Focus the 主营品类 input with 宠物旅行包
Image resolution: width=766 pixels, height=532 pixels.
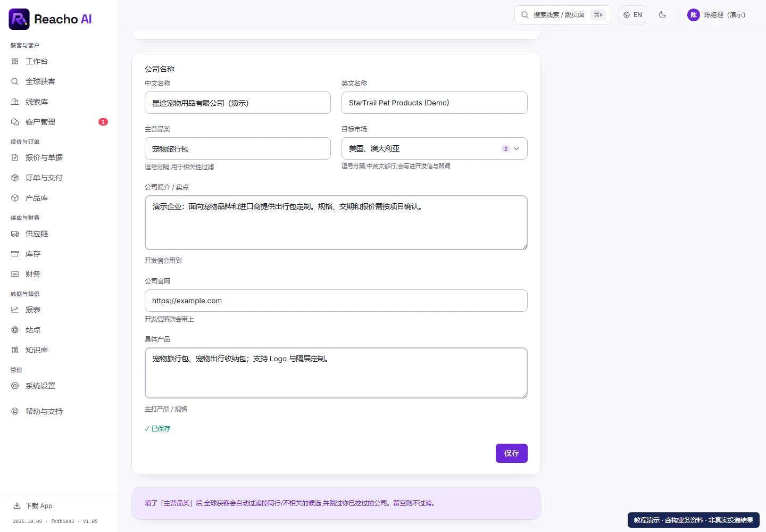238,148
